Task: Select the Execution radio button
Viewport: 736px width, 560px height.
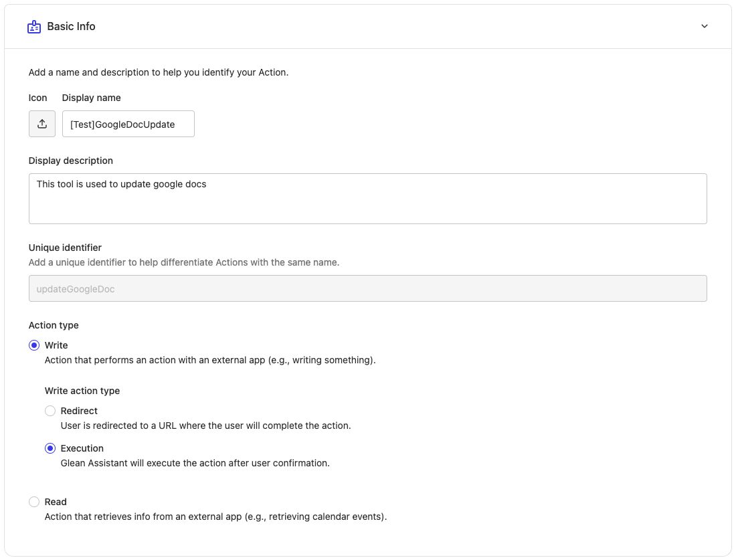Action: (50, 448)
